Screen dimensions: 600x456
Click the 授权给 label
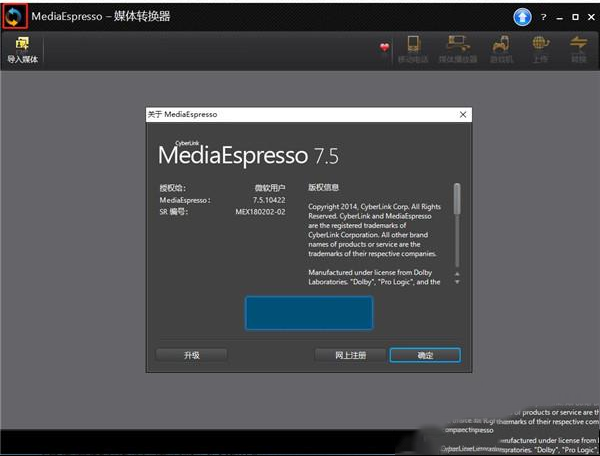[172, 188]
